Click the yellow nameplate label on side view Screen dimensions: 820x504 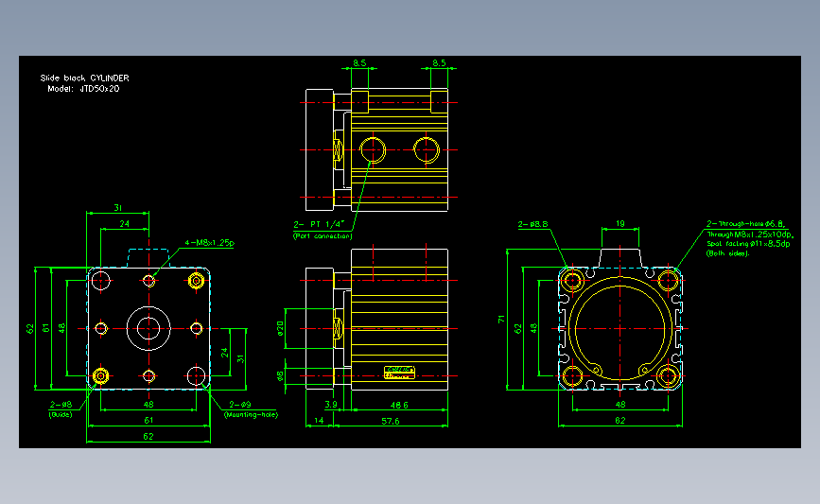tap(399, 373)
